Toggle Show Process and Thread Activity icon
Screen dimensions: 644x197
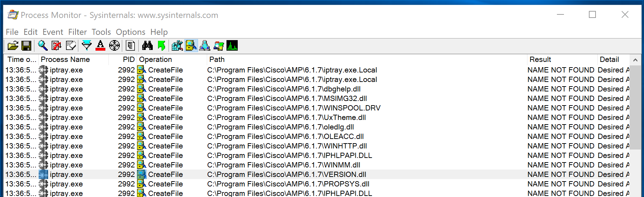[x=218, y=45]
